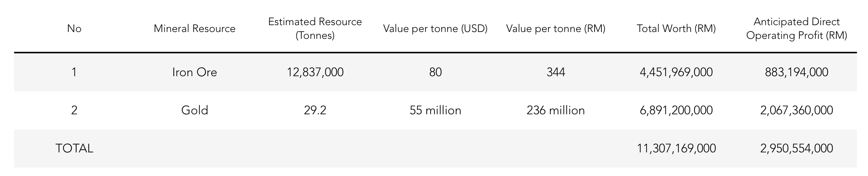Select the 883,194,000 operating profit cell
Screen dimensions: 868x176
coord(797,72)
